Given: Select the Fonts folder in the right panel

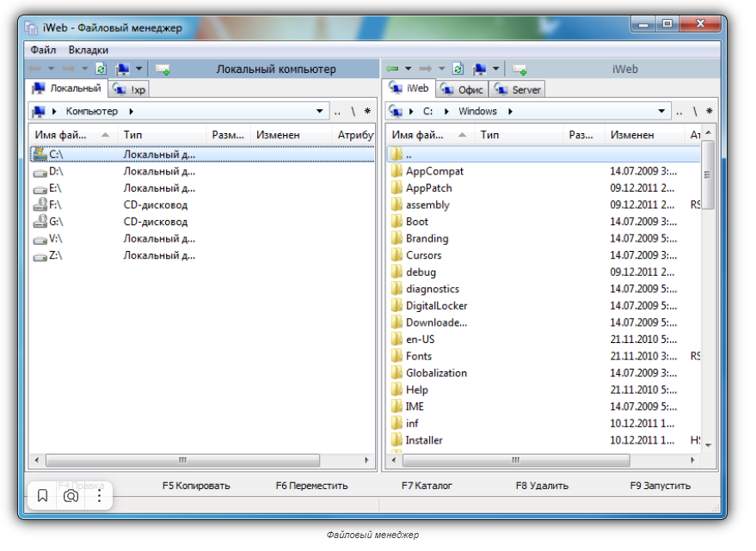Looking at the screenshot, I should [419, 356].
